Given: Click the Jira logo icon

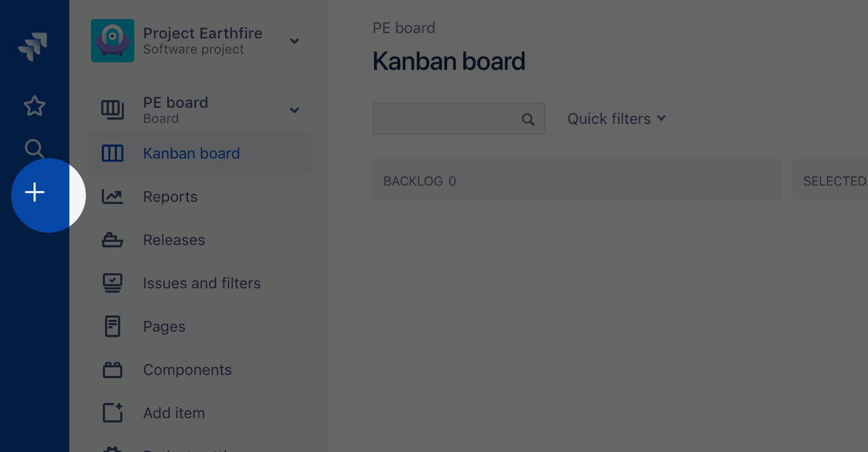Looking at the screenshot, I should click(x=33, y=46).
